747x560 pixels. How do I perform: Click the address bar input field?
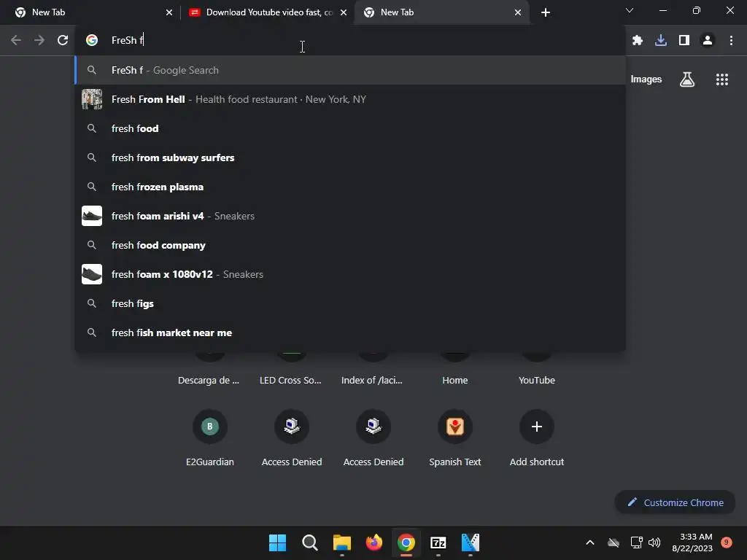tap(350, 40)
